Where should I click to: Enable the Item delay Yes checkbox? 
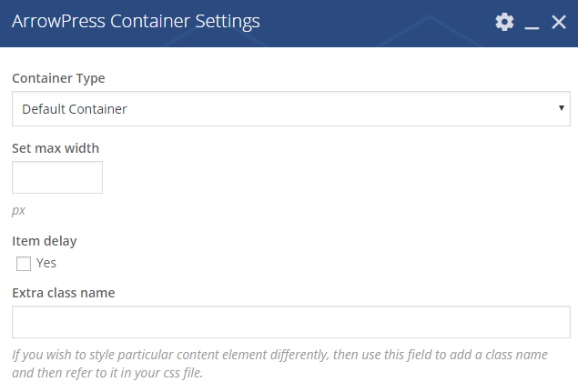24,264
